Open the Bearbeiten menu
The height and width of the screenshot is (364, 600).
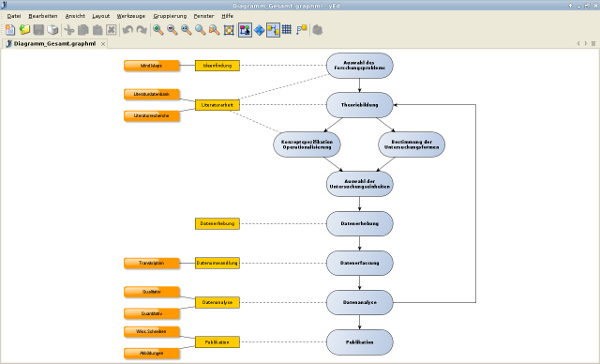click(43, 16)
